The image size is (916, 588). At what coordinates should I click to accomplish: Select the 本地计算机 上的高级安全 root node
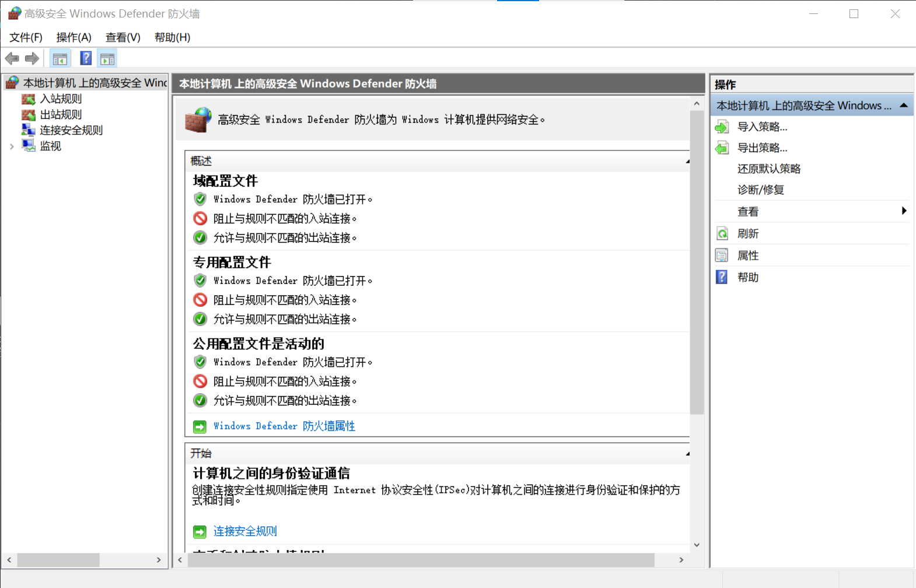[95, 83]
